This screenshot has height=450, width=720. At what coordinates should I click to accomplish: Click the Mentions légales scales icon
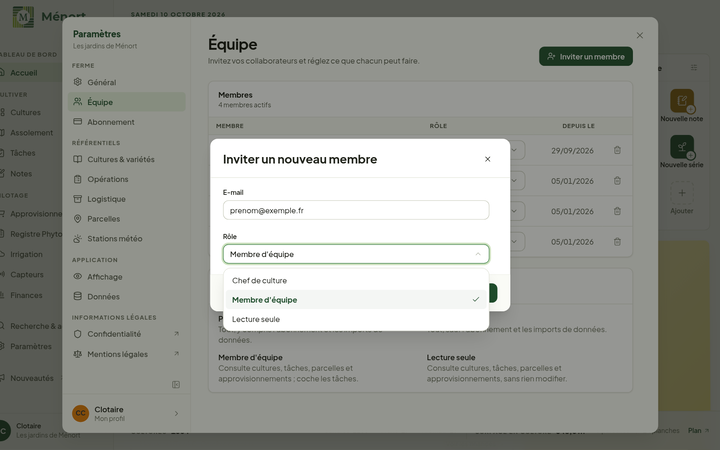78,354
